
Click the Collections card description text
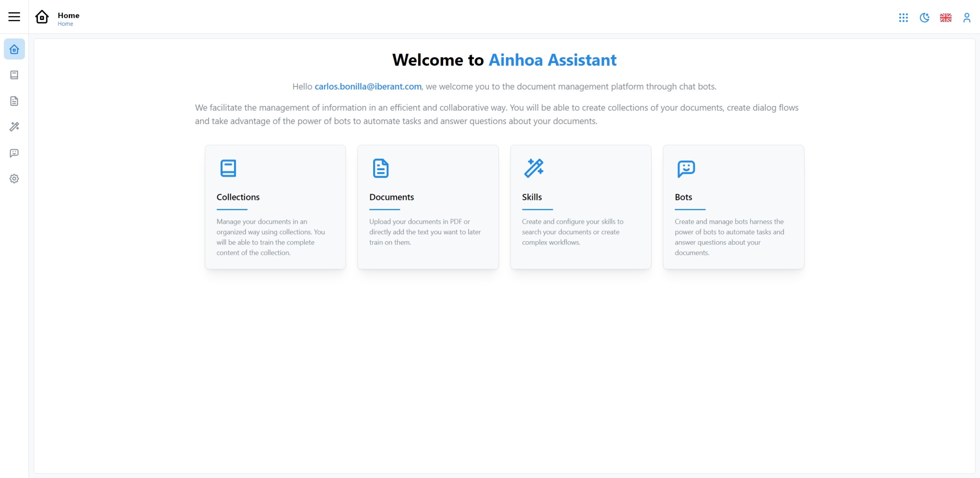271,237
